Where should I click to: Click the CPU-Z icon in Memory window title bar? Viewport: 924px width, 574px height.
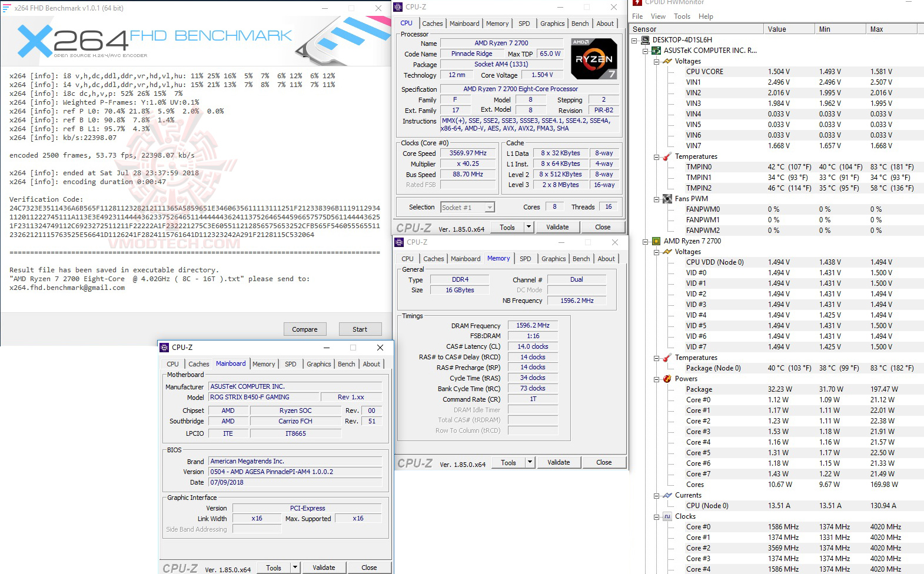pyautogui.click(x=400, y=242)
